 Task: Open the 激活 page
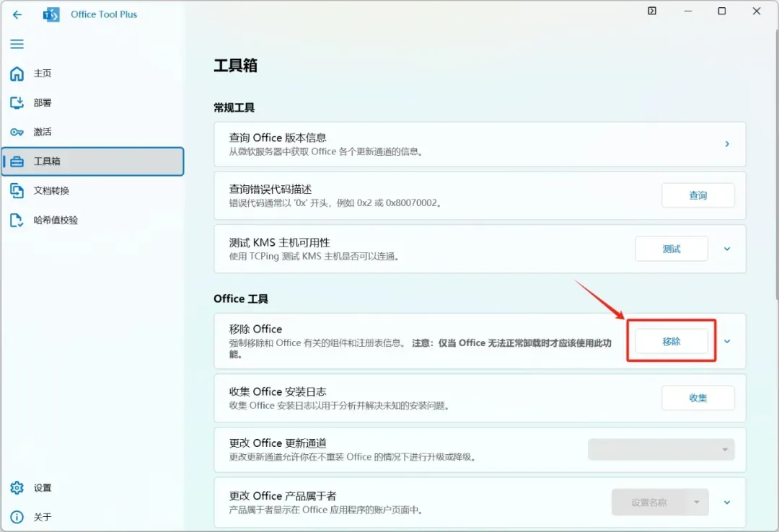pyautogui.click(x=92, y=132)
